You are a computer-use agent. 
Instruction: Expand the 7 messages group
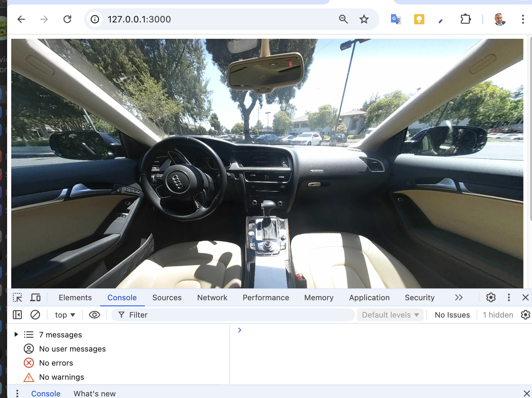click(x=16, y=335)
